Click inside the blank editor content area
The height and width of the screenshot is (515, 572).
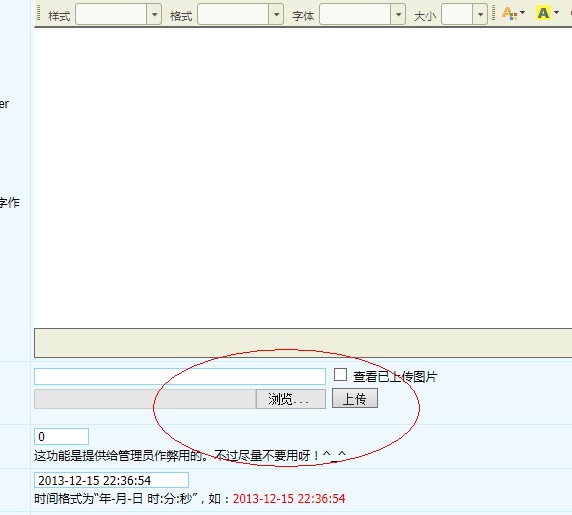coord(303,178)
